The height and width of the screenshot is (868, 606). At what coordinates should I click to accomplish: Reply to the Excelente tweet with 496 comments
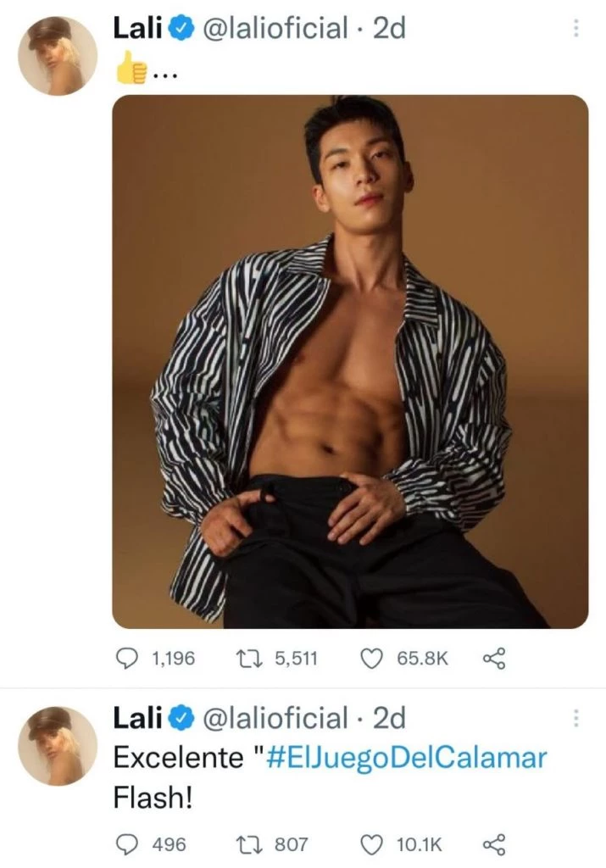tap(127, 844)
